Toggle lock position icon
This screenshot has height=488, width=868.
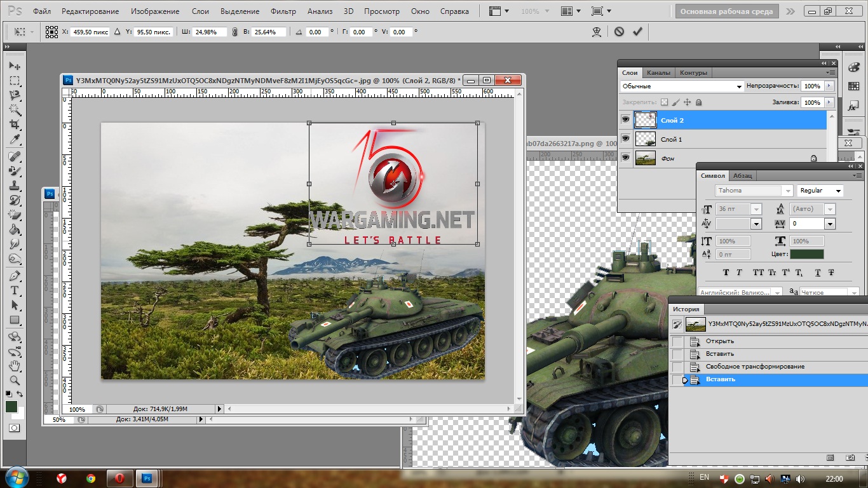coord(687,102)
